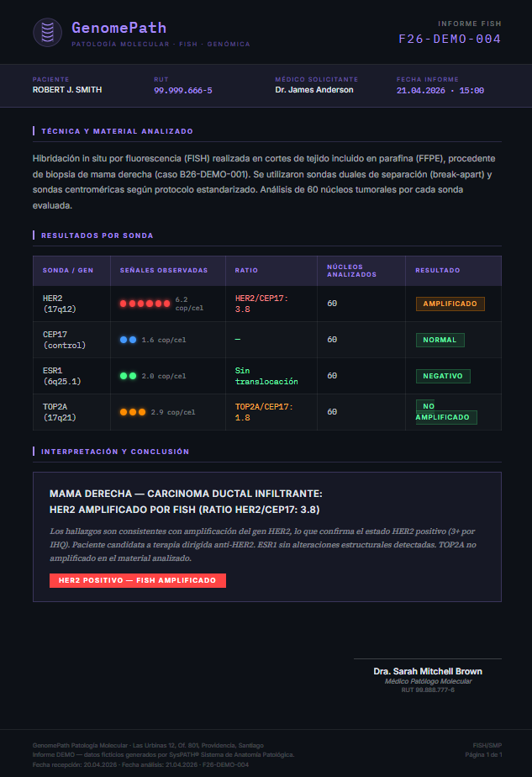Click the Dra. Sarah Mitchell Brown signature
The width and height of the screenshot is (532, 777).
tap(428, 671)
